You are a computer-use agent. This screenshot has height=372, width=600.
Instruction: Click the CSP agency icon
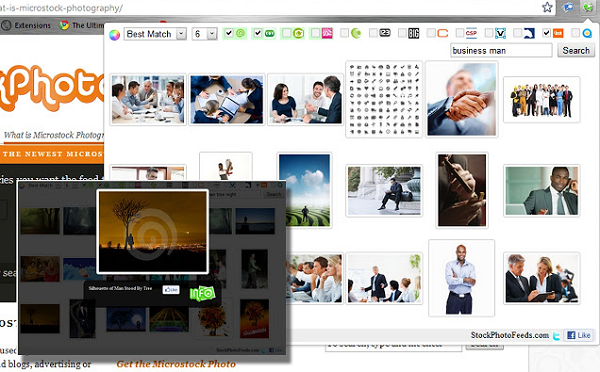471,33
